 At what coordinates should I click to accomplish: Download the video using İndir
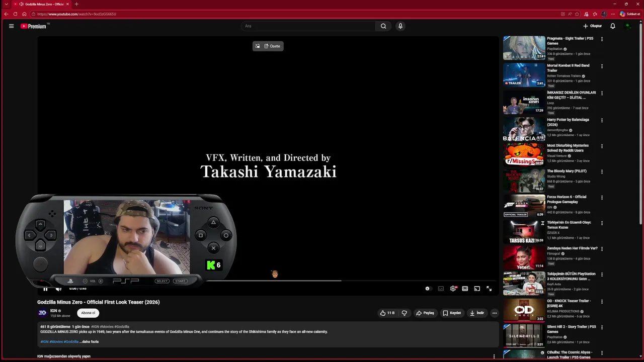[x=477, y=313]
